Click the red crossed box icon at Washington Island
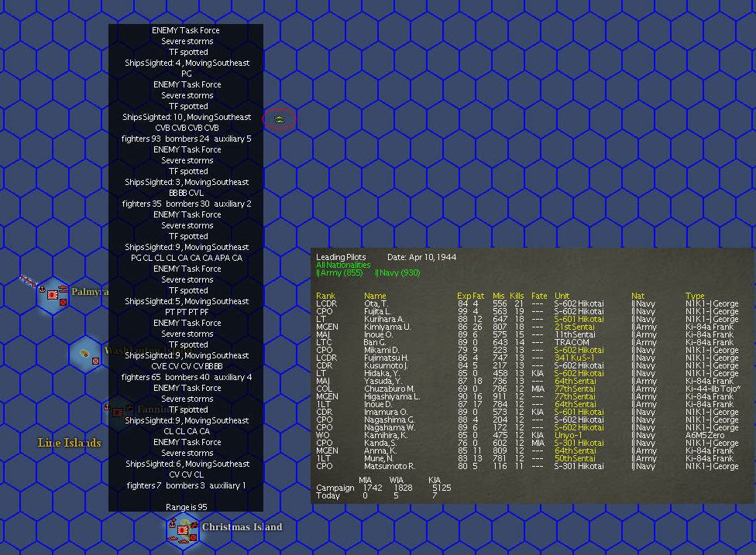Screen dimensions: 756x555 95,361
